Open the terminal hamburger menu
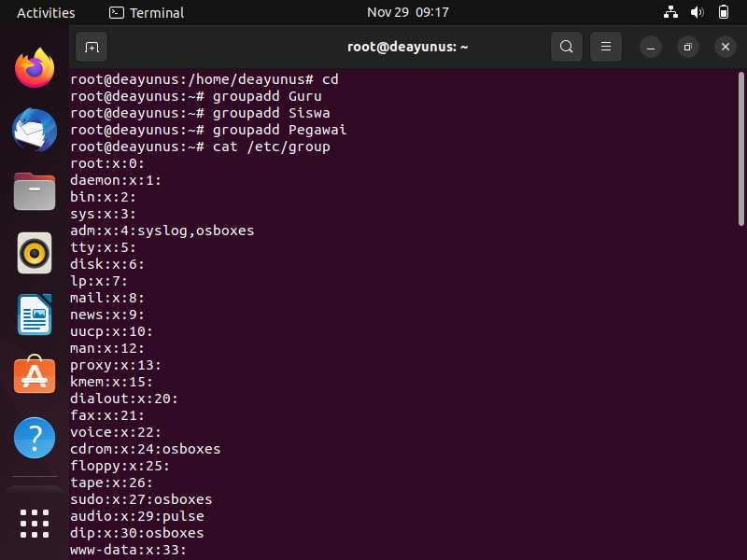 [605, 47]
